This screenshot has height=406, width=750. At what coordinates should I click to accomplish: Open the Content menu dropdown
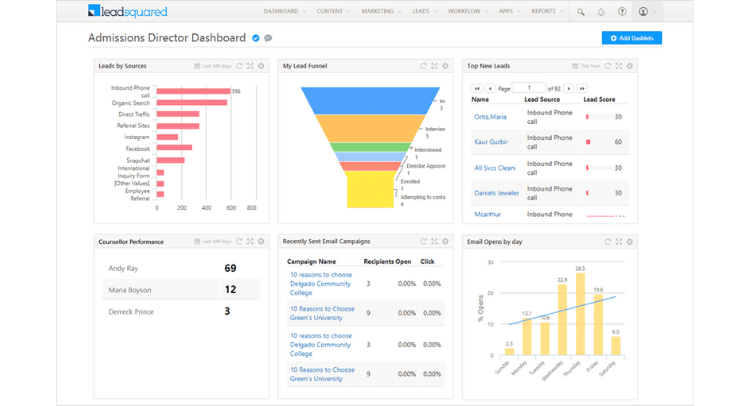(x=333, y=11)
